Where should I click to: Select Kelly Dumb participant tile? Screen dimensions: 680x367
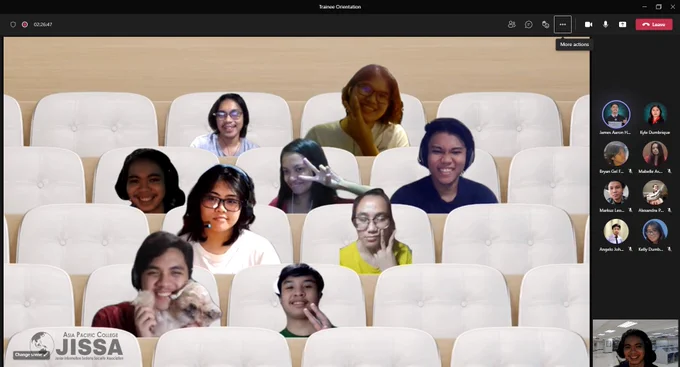coord(655,235)
